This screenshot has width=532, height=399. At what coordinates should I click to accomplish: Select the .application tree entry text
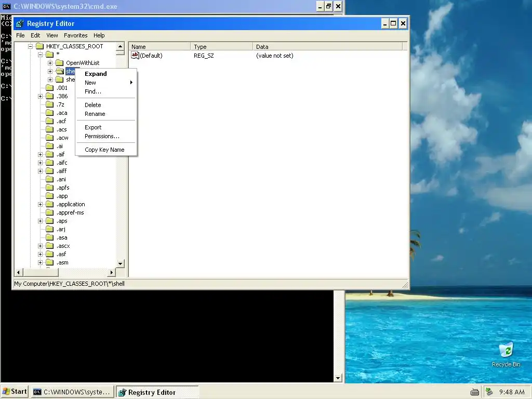(x=71, y=204)
